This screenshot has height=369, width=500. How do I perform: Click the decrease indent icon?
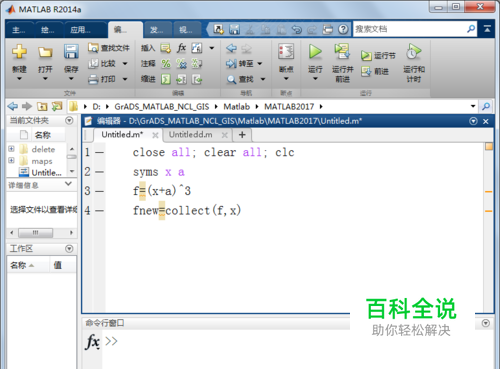(x=197, y=79)
